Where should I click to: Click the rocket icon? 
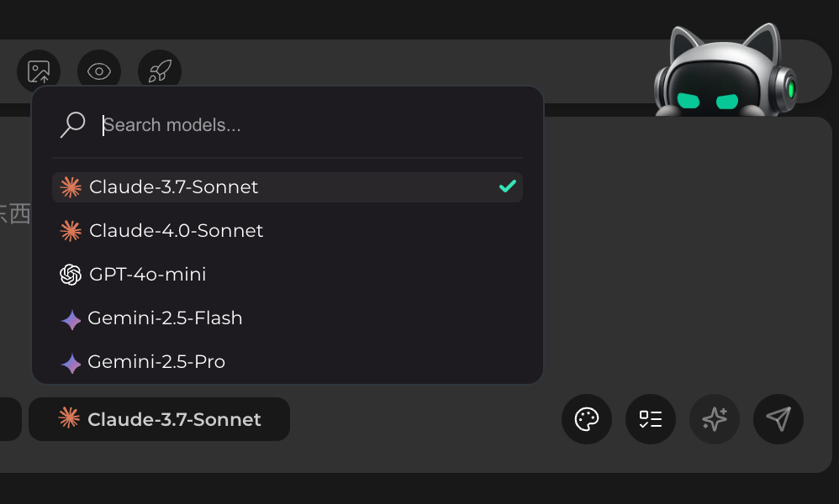(160, 71)
